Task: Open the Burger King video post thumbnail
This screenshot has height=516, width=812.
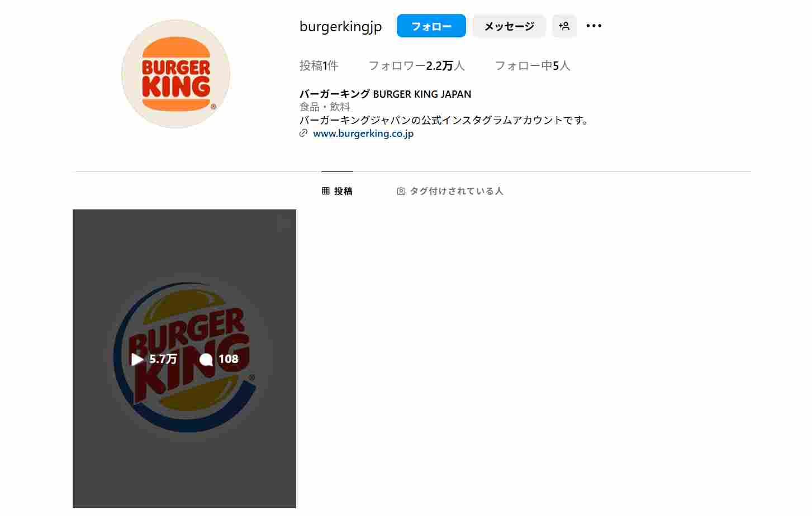Action: point(184,359)
